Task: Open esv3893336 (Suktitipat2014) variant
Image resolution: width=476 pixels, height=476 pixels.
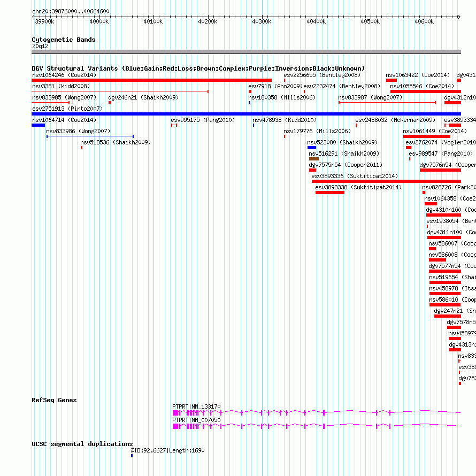Action: click(x=355, y=176)
